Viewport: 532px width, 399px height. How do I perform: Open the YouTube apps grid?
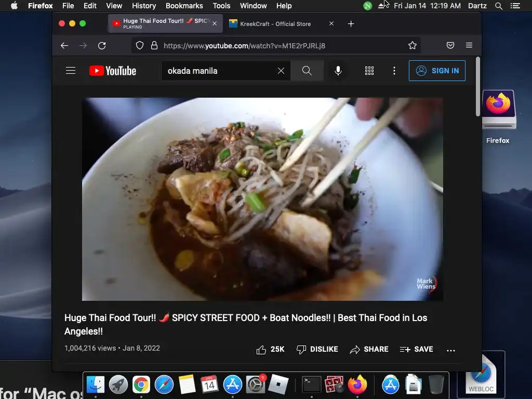[369, 71]
